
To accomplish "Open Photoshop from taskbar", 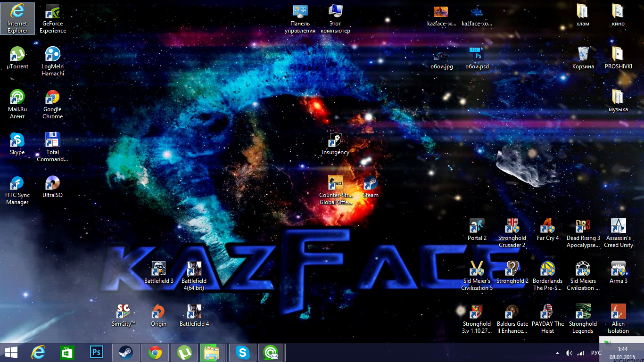I will click(x=97, y=353).
